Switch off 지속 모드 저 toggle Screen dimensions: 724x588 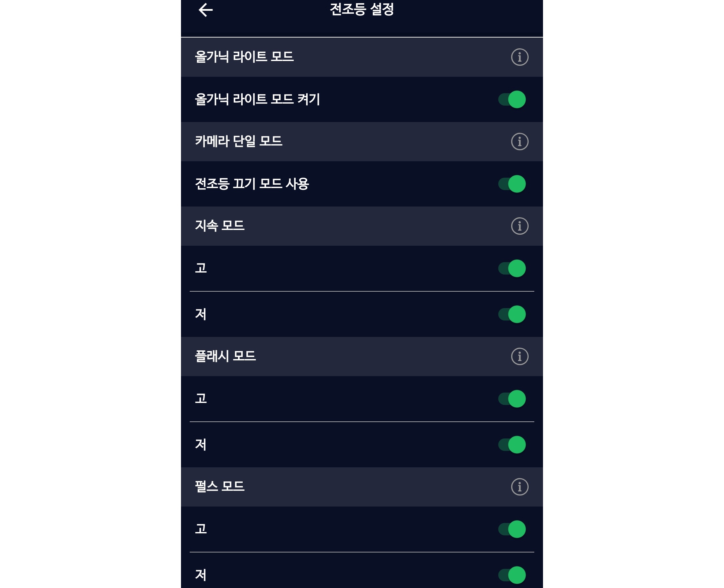[512, 314]
